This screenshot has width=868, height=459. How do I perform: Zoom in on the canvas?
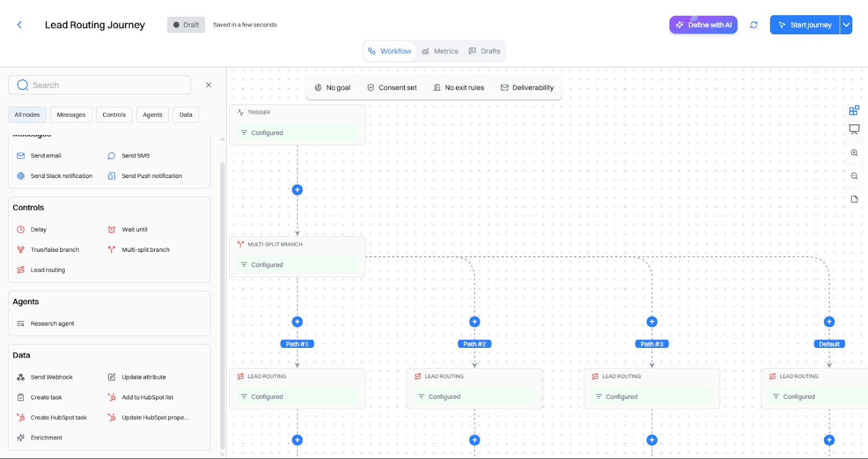(854, 153)
